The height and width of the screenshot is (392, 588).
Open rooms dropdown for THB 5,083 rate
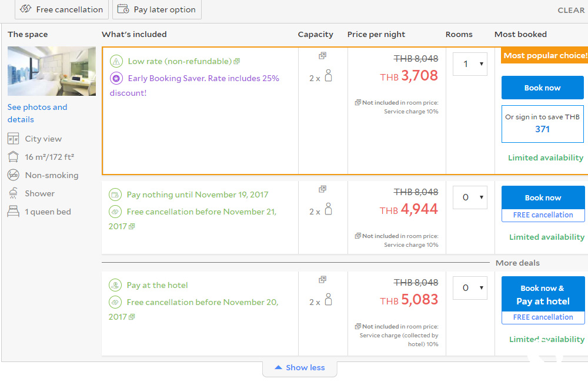click(x=470, y=288)
